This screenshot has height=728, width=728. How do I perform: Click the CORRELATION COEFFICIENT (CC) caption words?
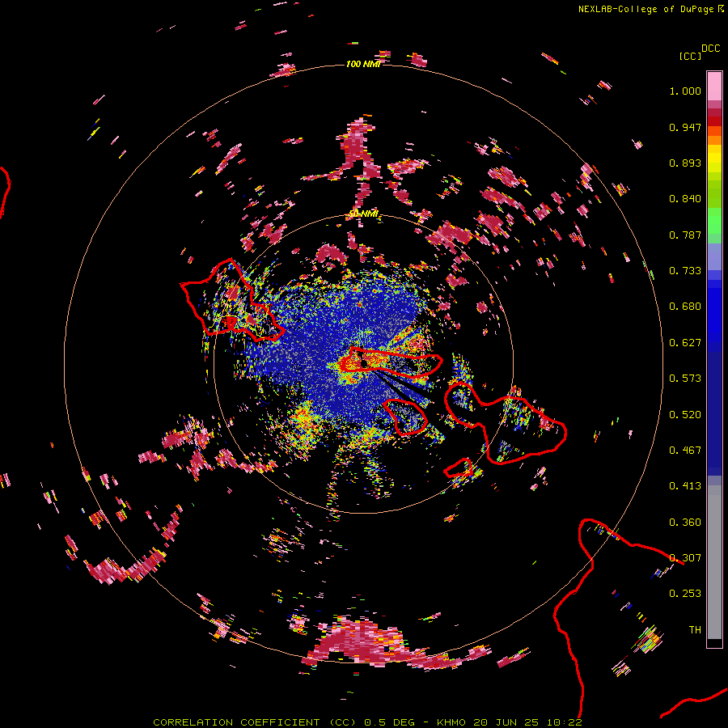[x=255, y=722]
